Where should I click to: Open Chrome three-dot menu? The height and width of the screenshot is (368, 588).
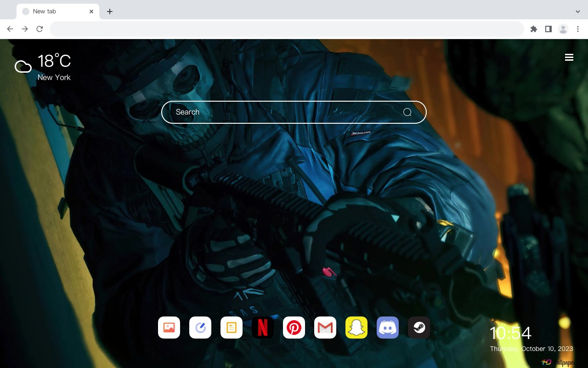coord(578,29)
